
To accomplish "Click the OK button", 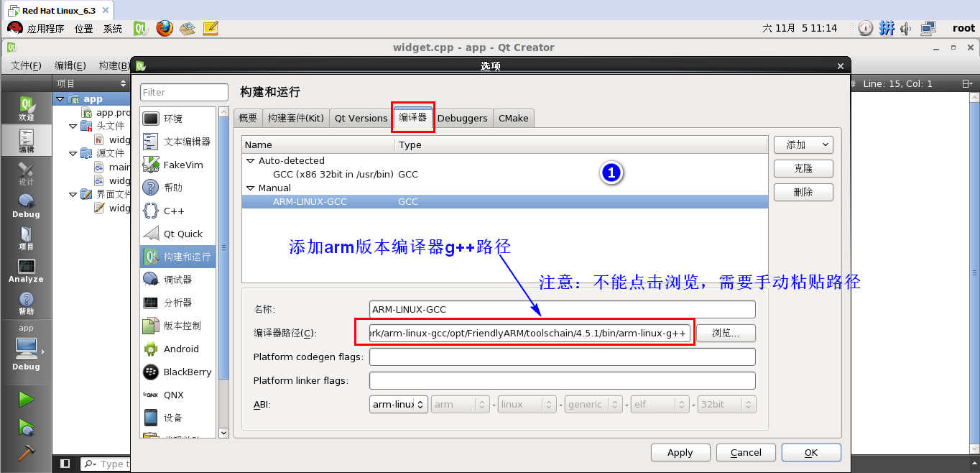I will point(811,452).
